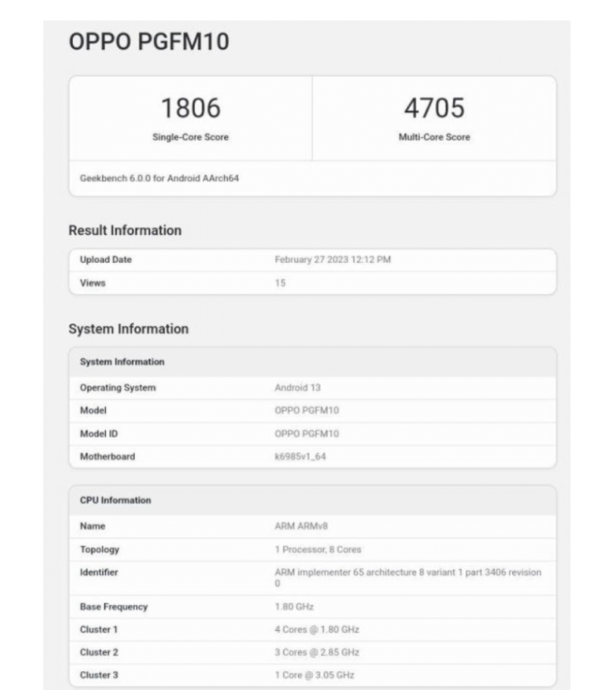Click the "CPU Information" table header
The width and height of the screenshot is (616, 690).
click(x=313, y=501)
